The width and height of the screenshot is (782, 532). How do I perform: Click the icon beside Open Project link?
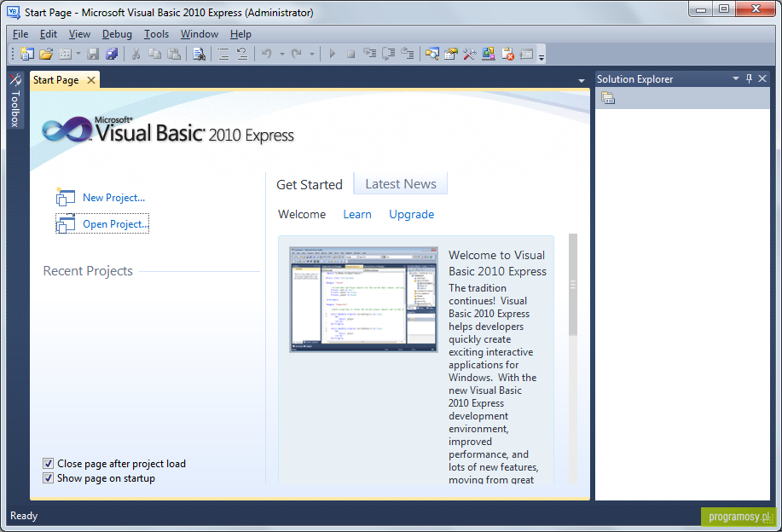66,224
